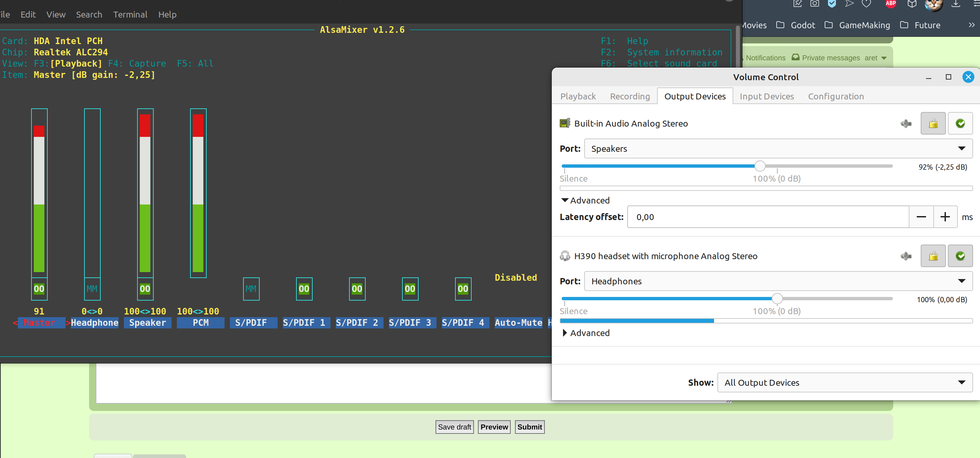Switch to the Configuration tab
This screenshot has height=458, width=980.
click(836, 96)
